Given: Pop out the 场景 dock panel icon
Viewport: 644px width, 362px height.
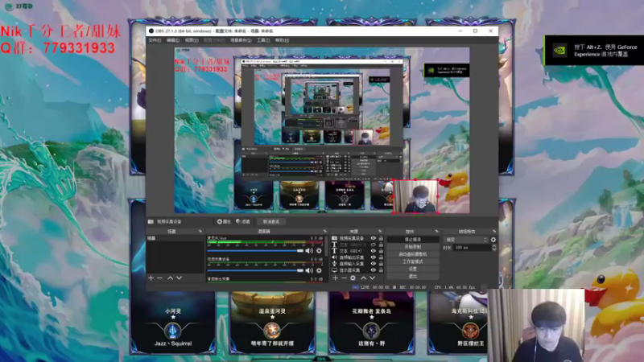Looking at the screenshot, I should point(200,232).
